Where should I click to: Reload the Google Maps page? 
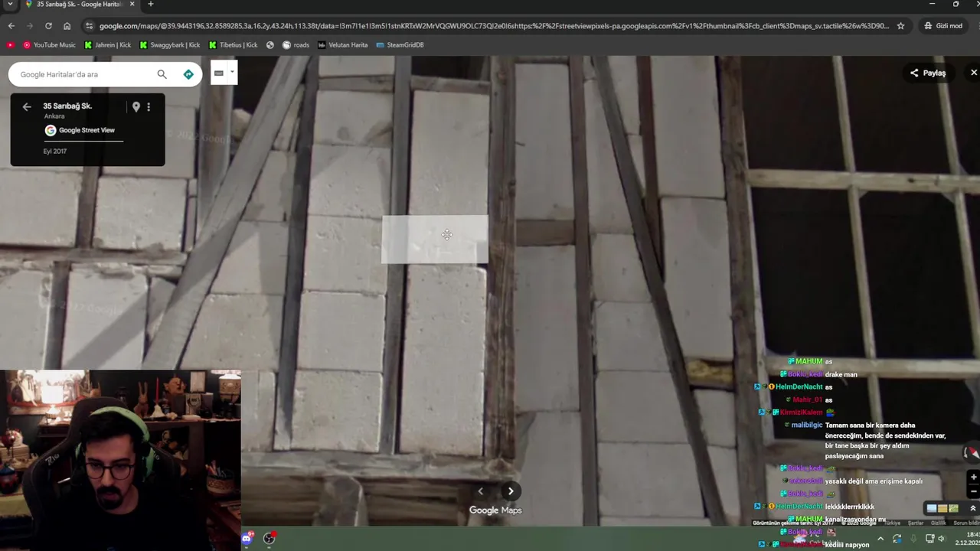48,26
